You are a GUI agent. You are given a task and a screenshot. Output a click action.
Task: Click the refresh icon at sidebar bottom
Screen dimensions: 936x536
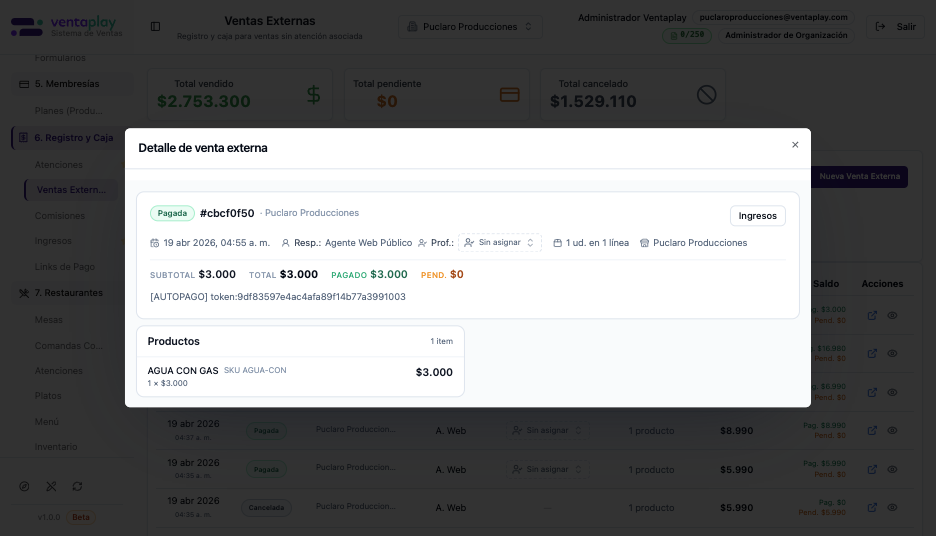(x=78, y=486)
